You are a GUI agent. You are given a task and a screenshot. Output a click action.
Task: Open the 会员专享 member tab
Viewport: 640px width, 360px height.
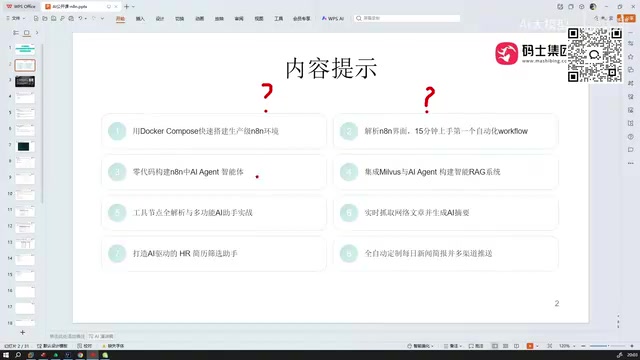[x=302, y=19]
